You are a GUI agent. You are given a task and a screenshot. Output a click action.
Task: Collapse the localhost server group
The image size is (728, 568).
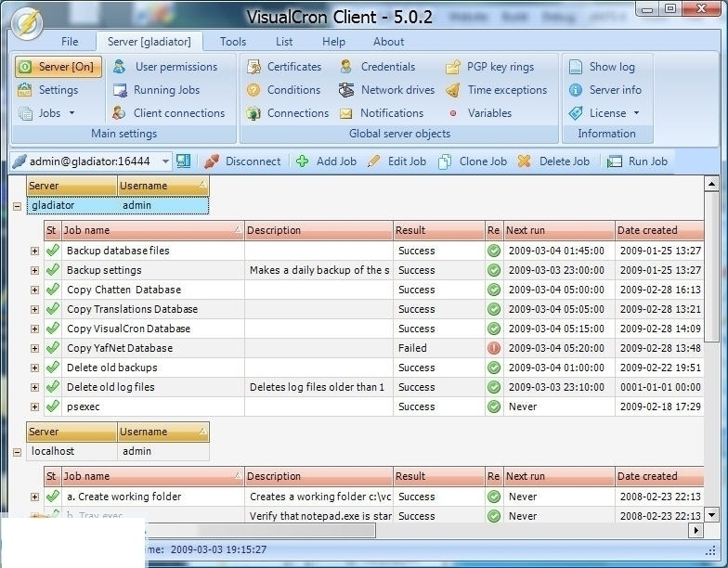click(x=17, y=452)
